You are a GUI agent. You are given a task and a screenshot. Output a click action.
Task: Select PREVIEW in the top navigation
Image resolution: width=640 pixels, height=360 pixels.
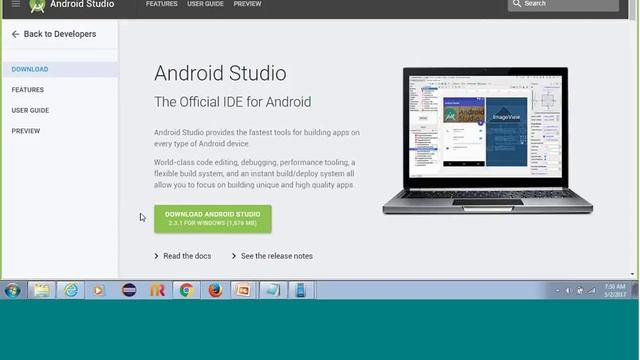coord(247,4)
